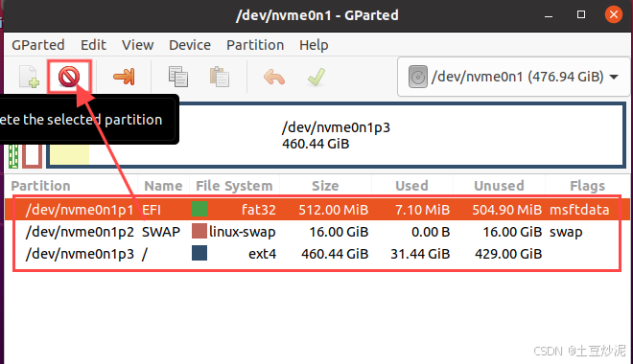This screenshot has height=364, width=633.
Task: Click the File System column header
Action: (234, 186)
